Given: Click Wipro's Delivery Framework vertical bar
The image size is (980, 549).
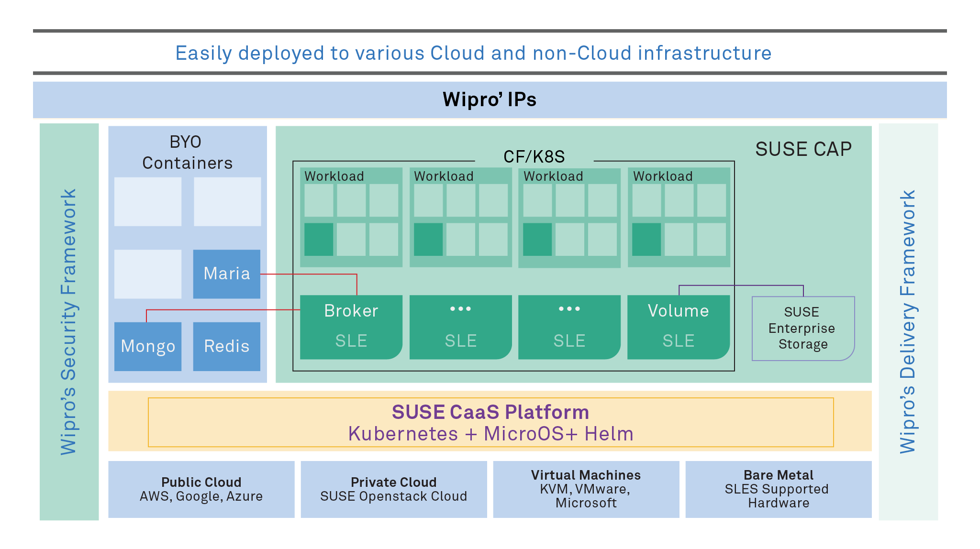Looking at the screenshot, I should [x=908, y=322].
